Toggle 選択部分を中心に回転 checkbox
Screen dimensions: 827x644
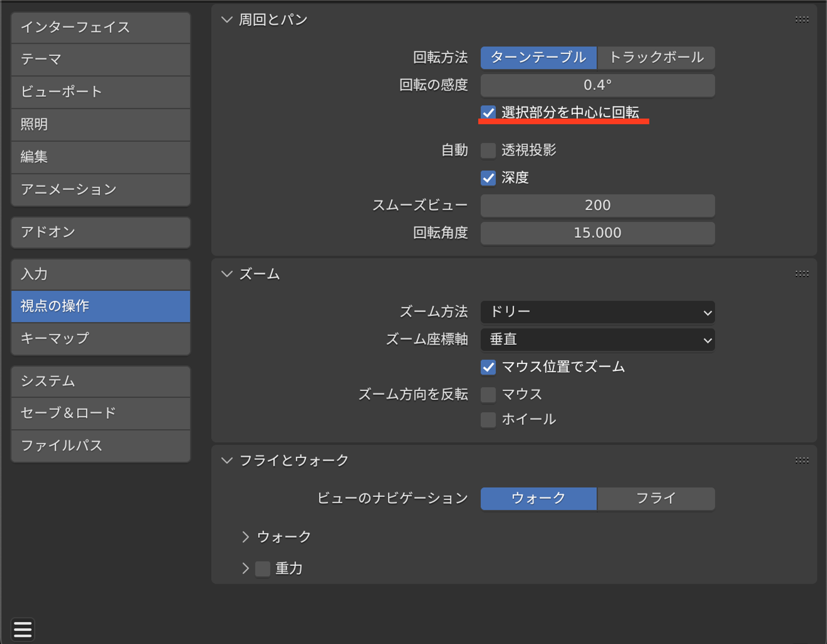click(x=488, y=112)
